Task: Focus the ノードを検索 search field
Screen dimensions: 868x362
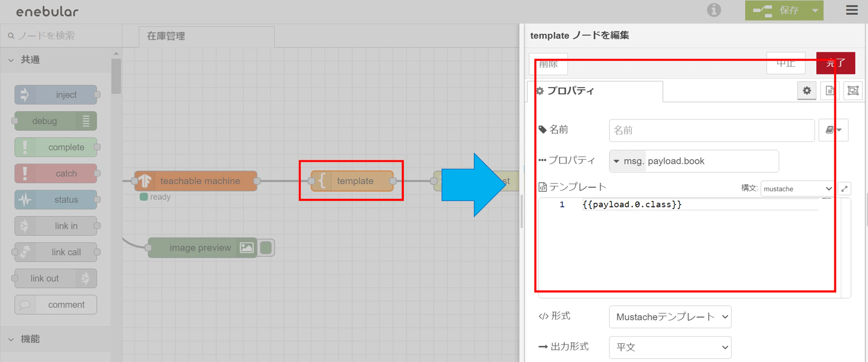Action: click(61, 36)
